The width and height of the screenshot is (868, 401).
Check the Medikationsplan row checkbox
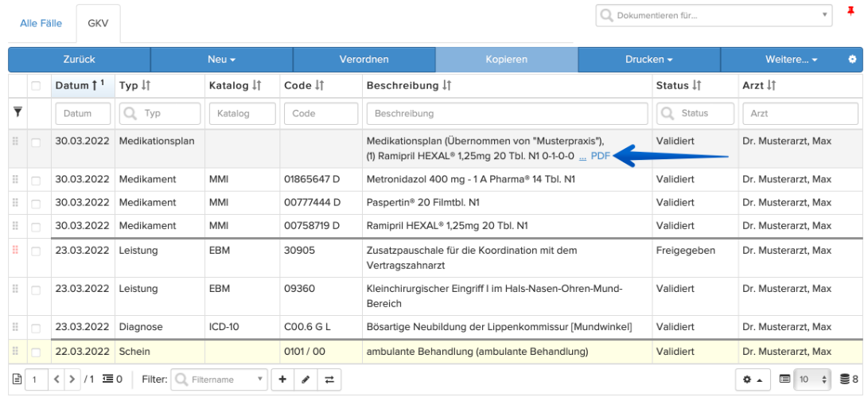36,143
